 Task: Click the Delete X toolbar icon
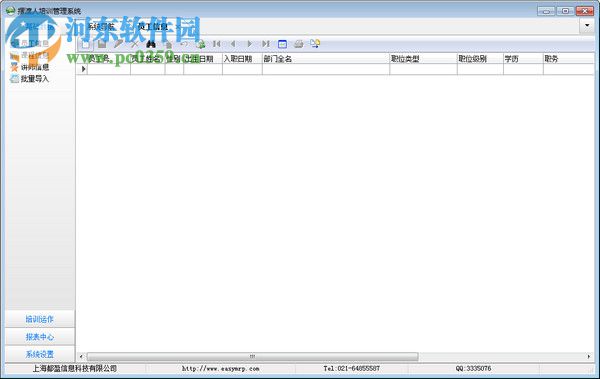(134, 44)
